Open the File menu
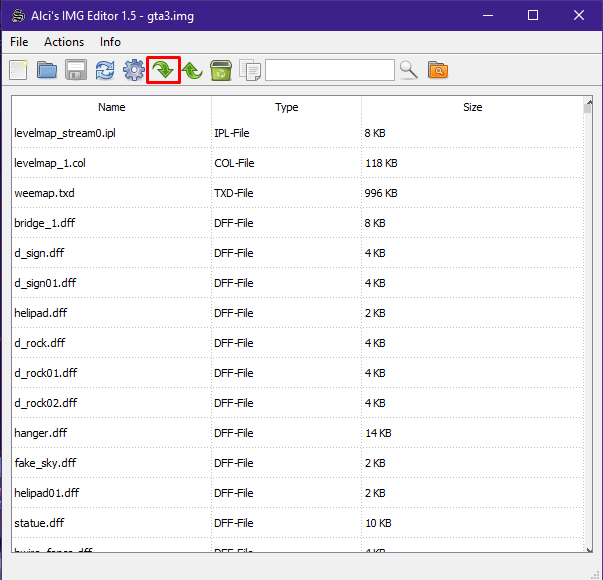This screenshot has height=580, width=603. click(x=19, y=42)
